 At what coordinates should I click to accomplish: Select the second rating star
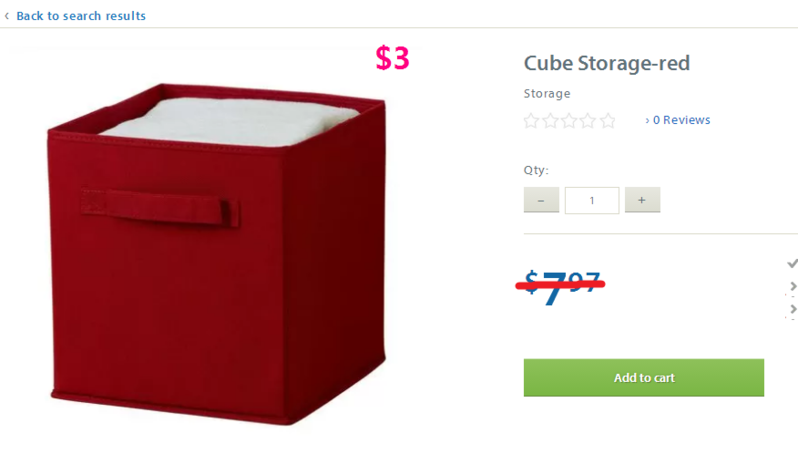coord(551,121)
